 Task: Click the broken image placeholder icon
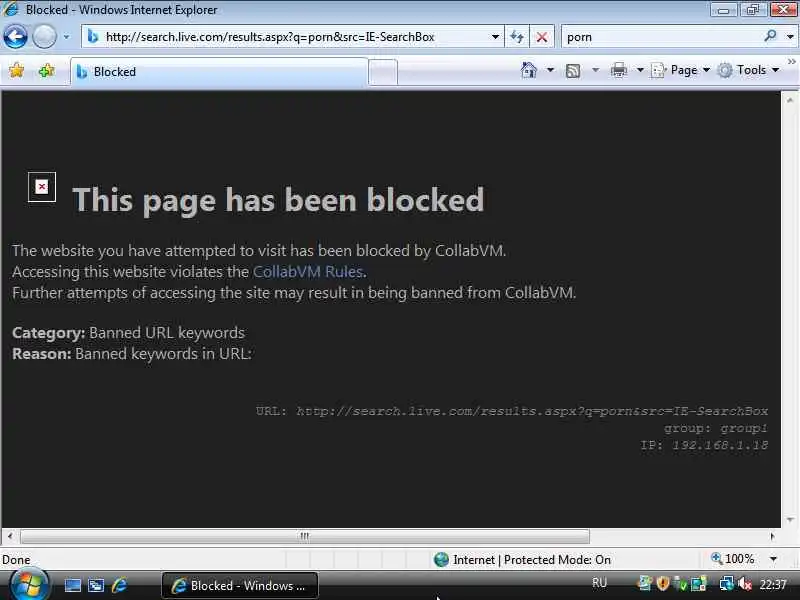[42, 187]
